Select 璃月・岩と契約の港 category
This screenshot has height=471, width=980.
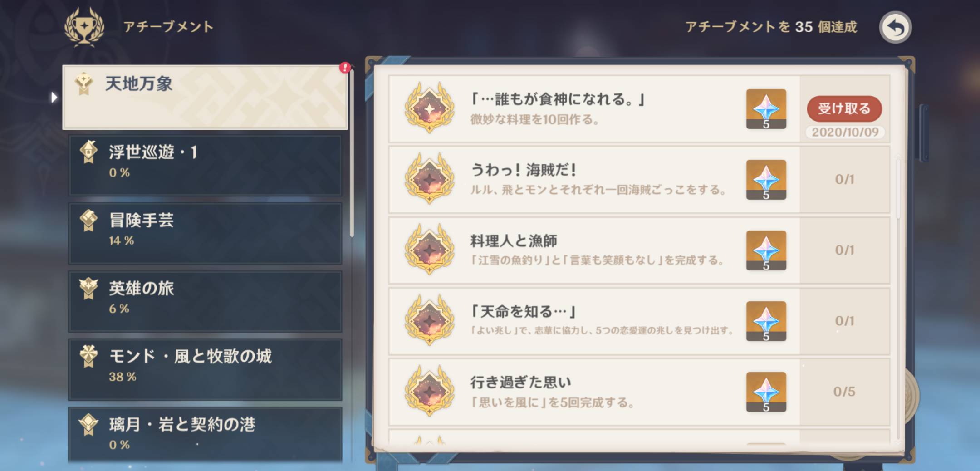click(x=205, y=436)
